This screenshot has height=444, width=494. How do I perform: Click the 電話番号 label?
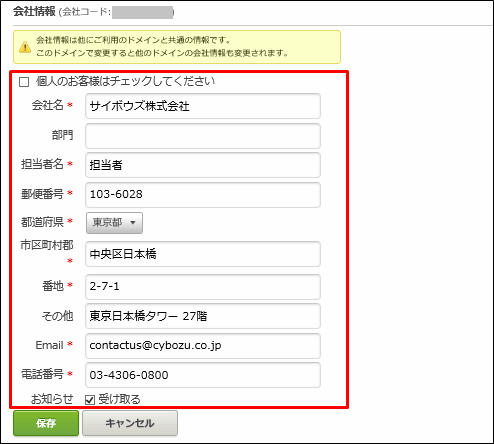click(42, 374)
